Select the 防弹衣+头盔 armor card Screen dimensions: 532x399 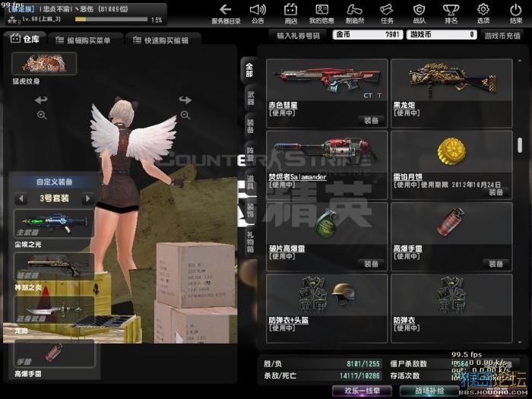coord(327,309)
